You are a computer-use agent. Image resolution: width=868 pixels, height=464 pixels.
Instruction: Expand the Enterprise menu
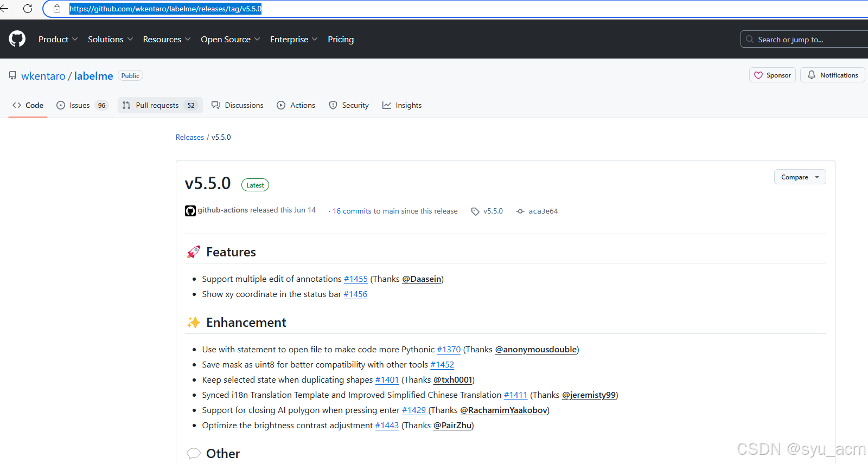tap(293, 39)
